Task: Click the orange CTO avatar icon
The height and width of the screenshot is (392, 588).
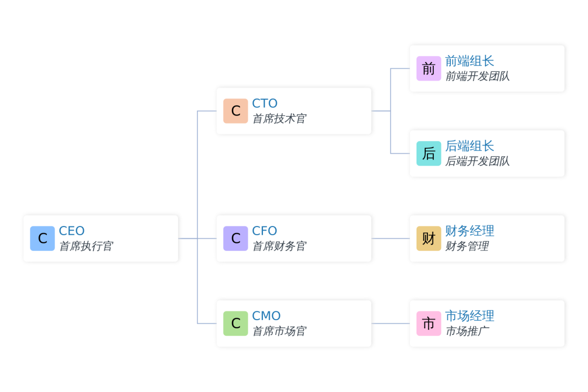Action: pos(236,111)
